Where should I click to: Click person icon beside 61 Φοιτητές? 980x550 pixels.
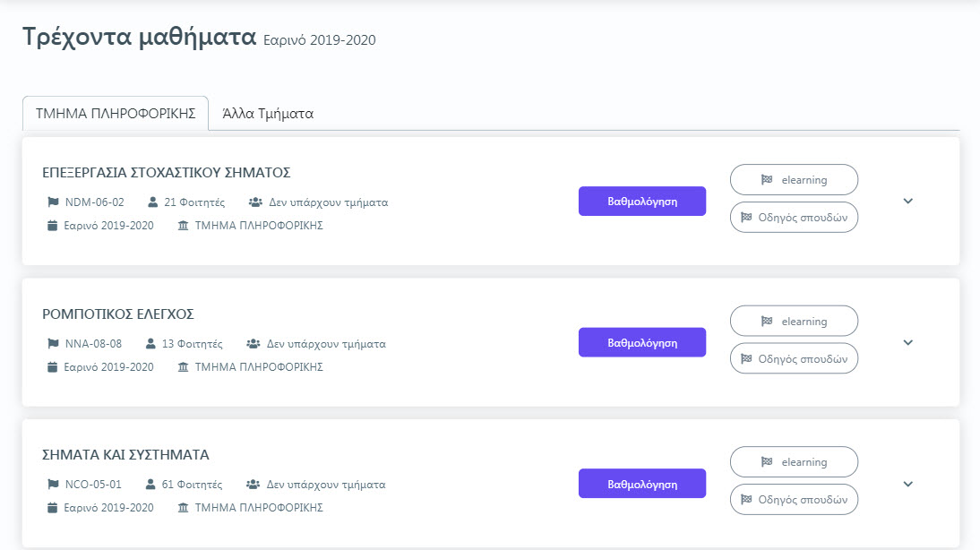coord(150,485)
